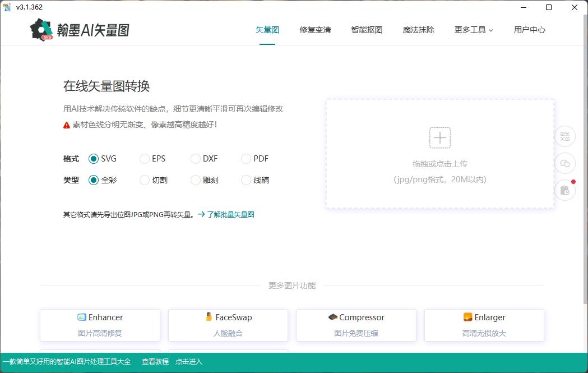Open the Enlarger 高清无损放大 tool
The height and width of the screenshot is (373, 588).
click(x=484, y=325)
